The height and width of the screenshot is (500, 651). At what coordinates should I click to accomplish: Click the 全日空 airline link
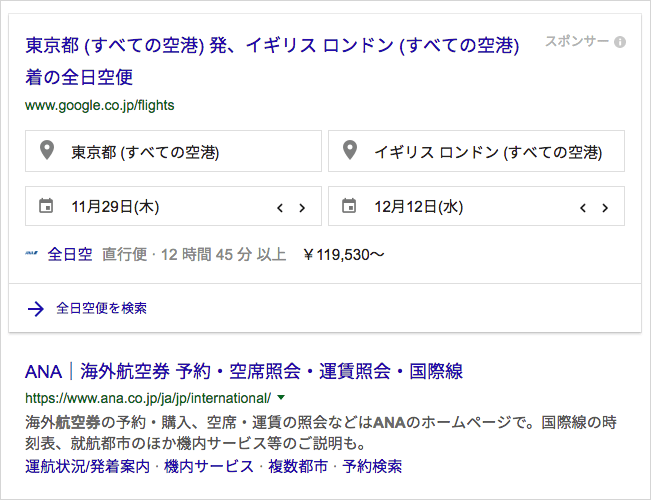point(70,254)
